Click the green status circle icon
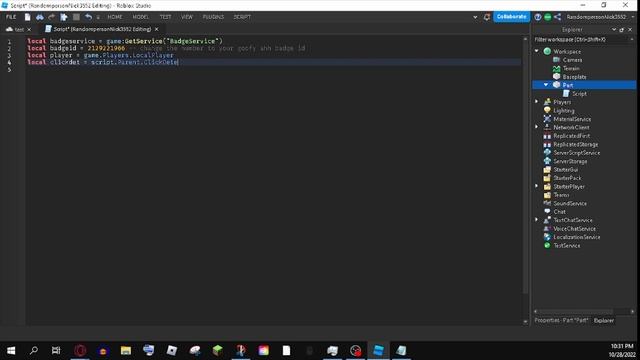The image size is (640, 360). point(548,17)
